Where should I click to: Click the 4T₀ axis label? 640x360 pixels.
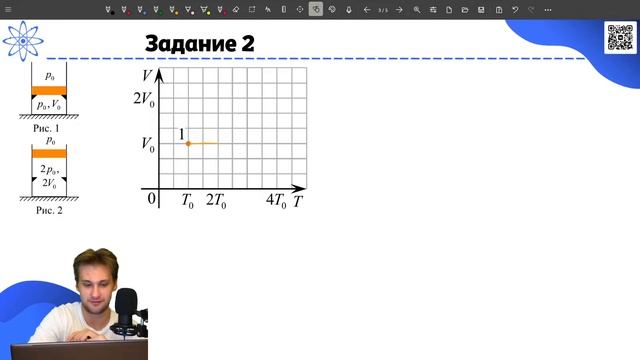click(x=276, y=200)
